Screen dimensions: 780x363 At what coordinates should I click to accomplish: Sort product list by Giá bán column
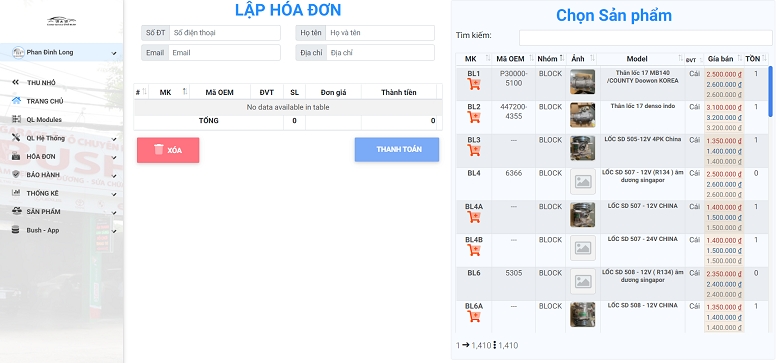click(724, 59)
